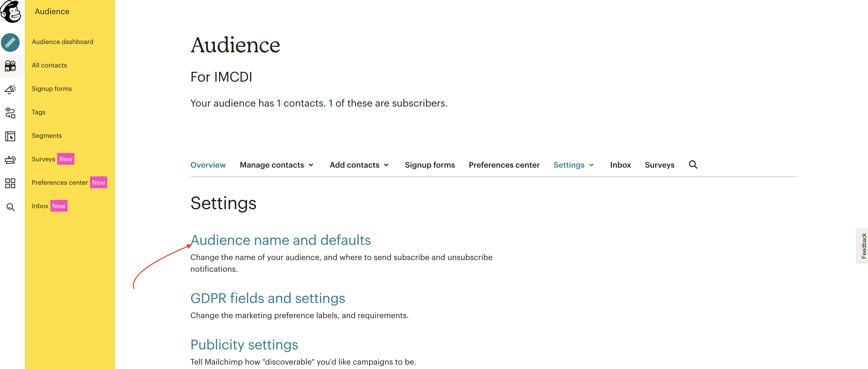
Task: Open Publicity settings link
Action: coord(244,345)
